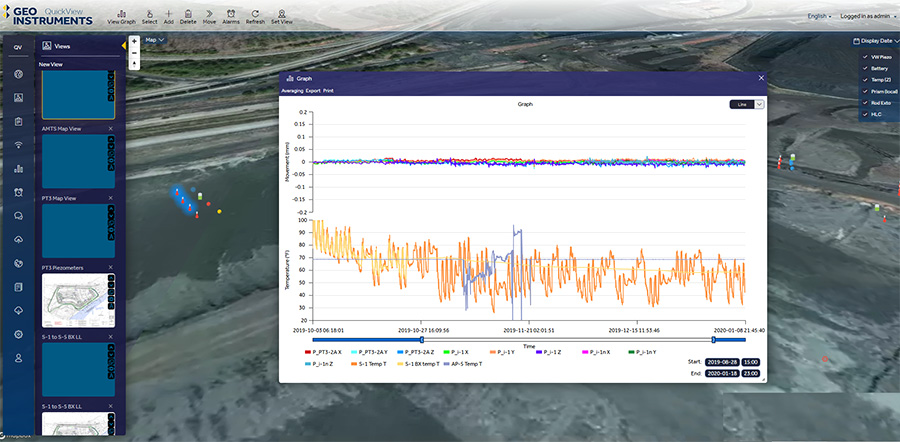Viewport: 900px width, 442px height.
Task: Click New View in Views panel
Action: pyautogui.click(x=50, y=64)
